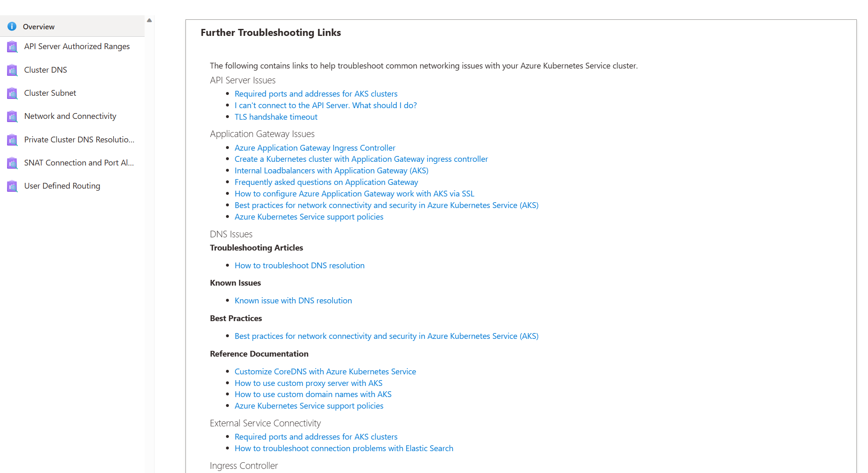Click SNAT Connection and Port Allocation icon

tap(12, 163)
